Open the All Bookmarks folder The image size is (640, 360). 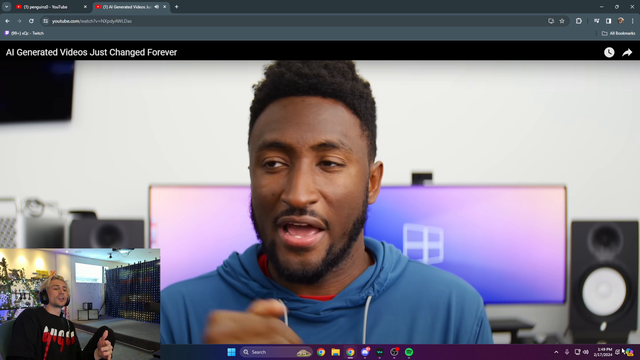pyautogui.click(x=618, y=33)
